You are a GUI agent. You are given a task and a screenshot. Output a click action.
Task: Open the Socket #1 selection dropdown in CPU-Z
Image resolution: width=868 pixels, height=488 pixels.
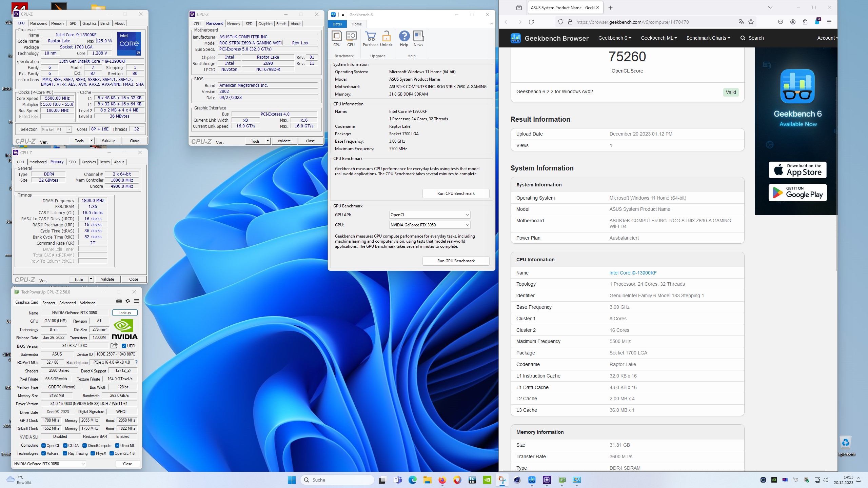pos(56,129)
